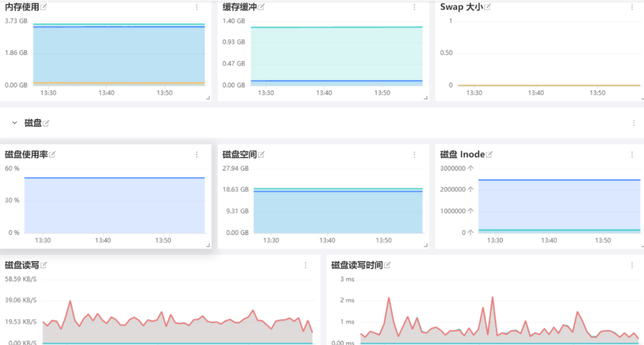Edit the 磁盘读写时间 panel title

[x=387, y=265]
